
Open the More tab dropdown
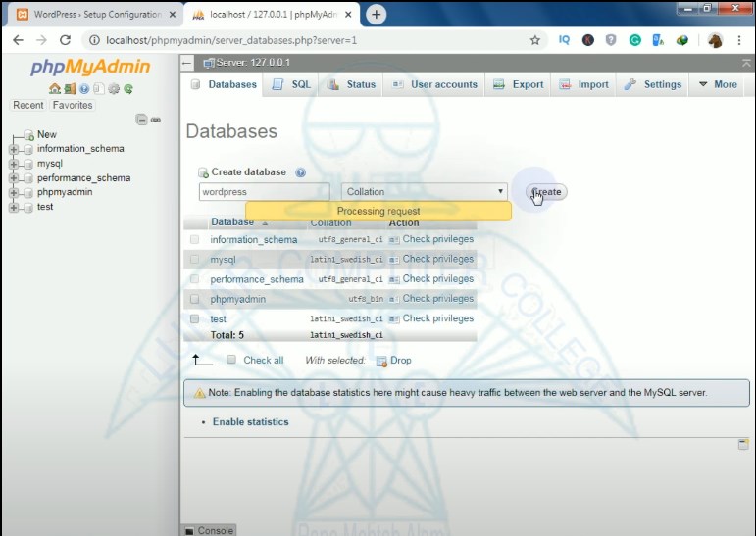click(718, 84)
